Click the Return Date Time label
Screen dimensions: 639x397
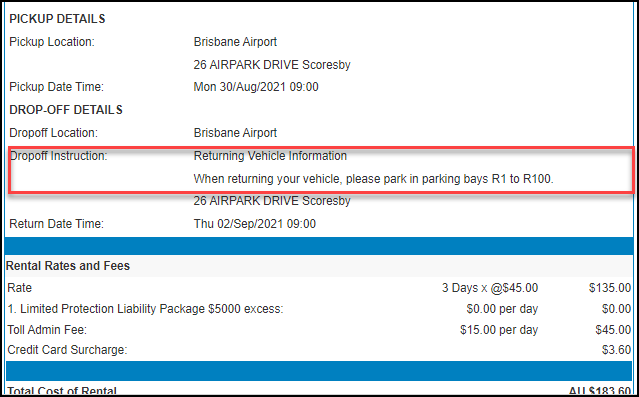coord(57,224)
